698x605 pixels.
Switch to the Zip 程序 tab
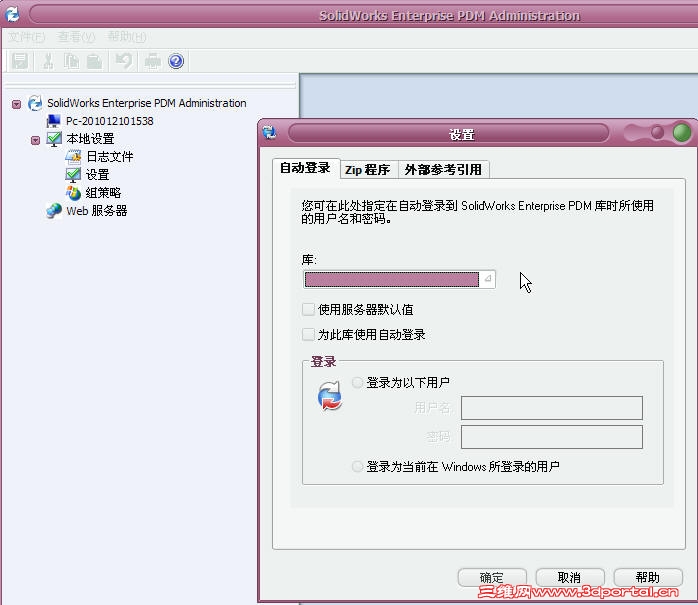pos(368,170)
